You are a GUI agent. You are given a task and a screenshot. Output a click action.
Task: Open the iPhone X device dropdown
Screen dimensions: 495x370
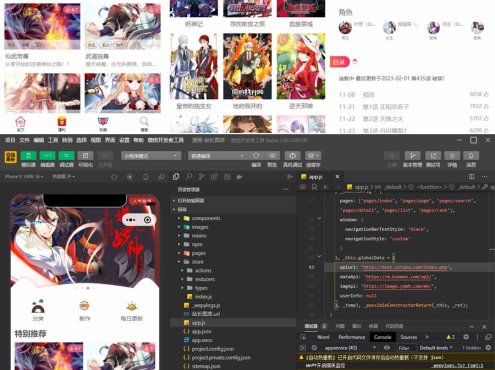click(24, 177)
